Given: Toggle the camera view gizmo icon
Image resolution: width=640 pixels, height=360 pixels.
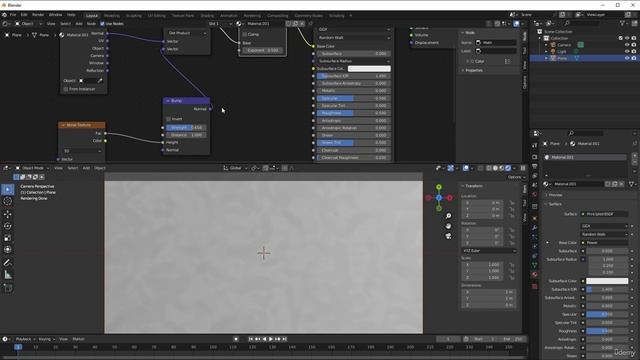Looking at the screenshot, I should click(448, 236).
